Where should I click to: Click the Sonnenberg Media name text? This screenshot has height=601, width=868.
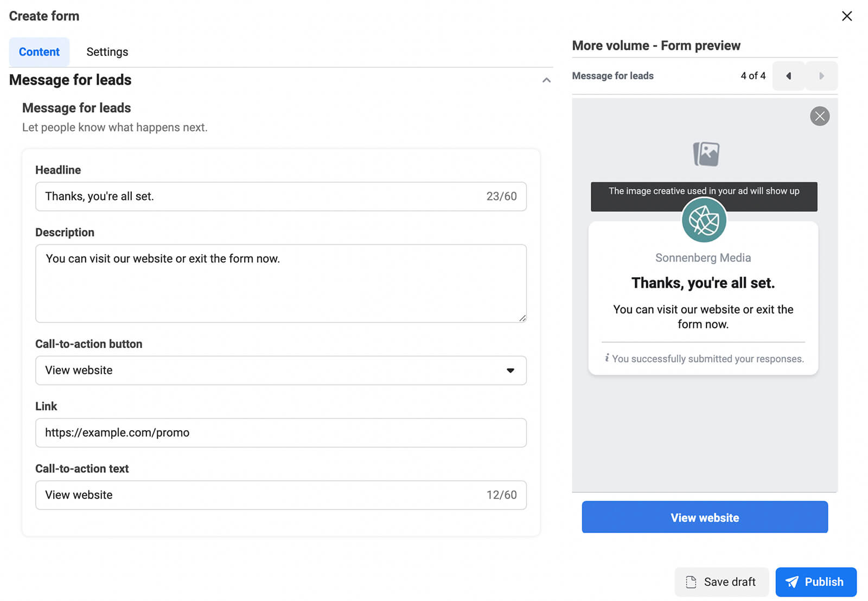[x=703, y=258]
